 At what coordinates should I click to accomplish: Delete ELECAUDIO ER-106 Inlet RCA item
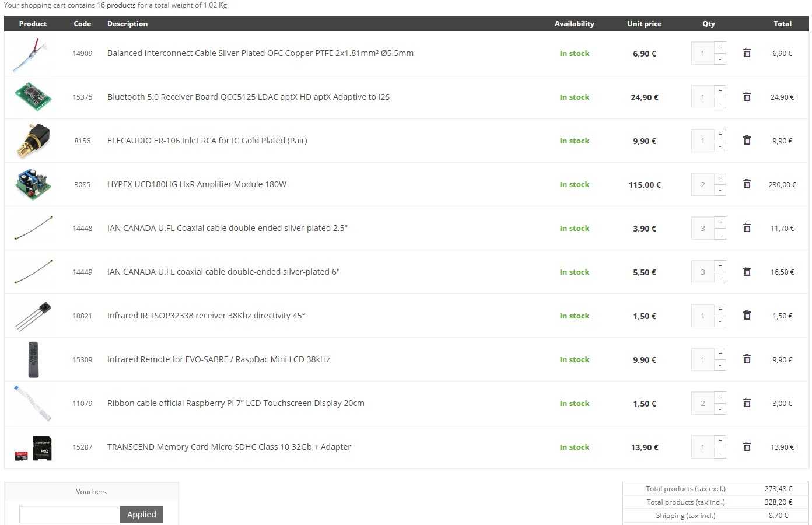point(747,141)
